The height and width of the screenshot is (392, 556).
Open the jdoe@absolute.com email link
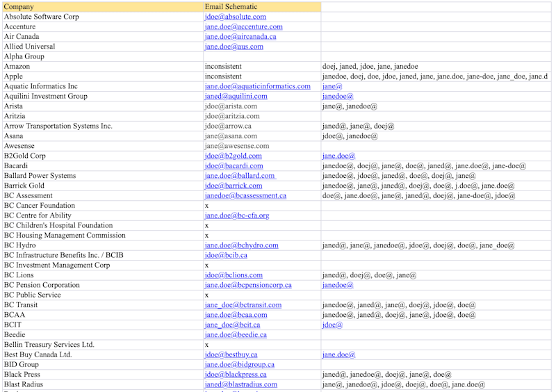[x=235, y=17]
